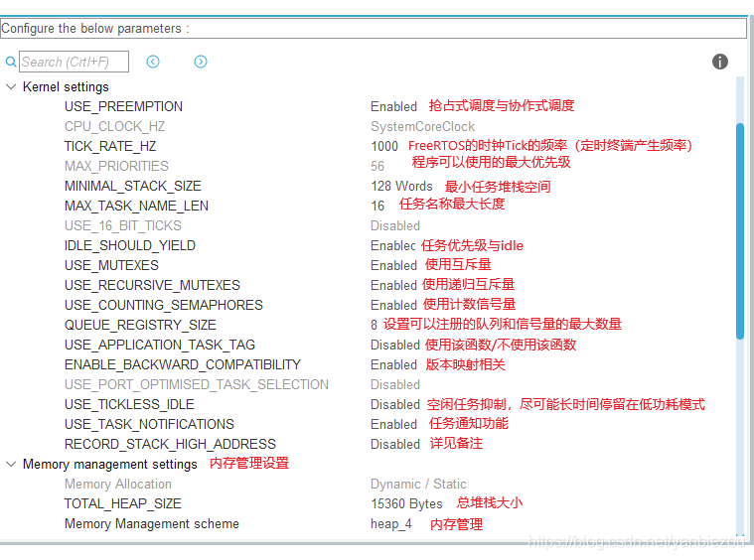Screen dimensions: 754x560
Task: Select the QUEUE_REGISTRY_SIZE parameter
Action: tap(140, 325)
